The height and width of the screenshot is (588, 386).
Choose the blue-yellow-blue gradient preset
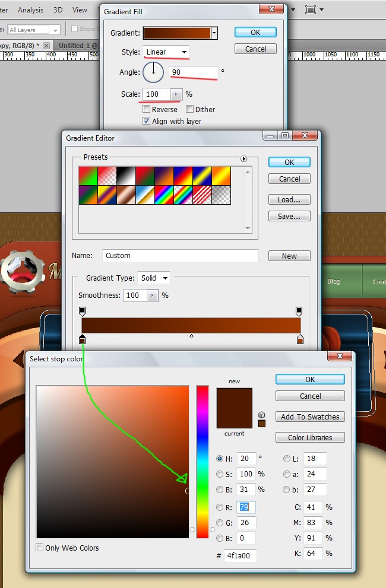pos(202,176)
